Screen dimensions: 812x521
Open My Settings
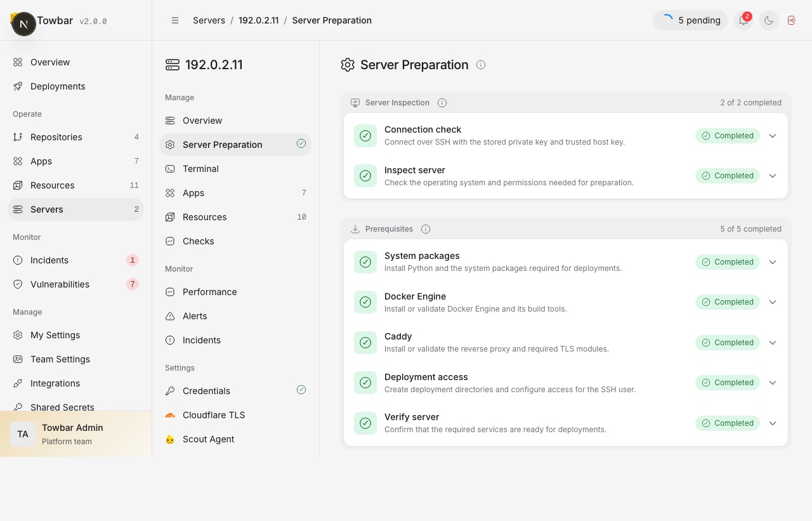pos(76,335)
